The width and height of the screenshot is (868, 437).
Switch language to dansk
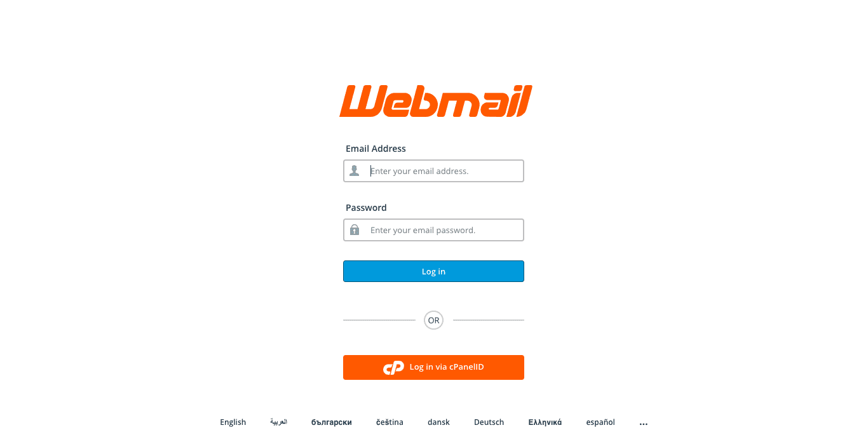[x=438, y=422]
